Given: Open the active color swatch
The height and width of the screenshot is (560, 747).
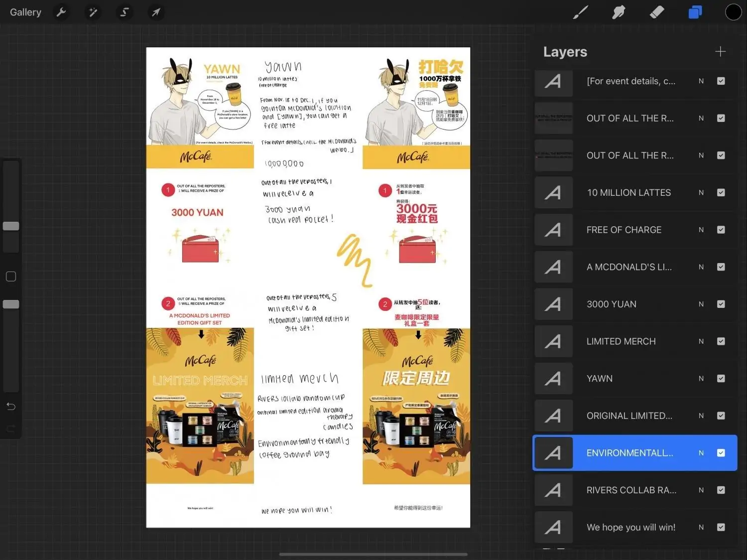Looking at the screenshot, I should [733, 12].
